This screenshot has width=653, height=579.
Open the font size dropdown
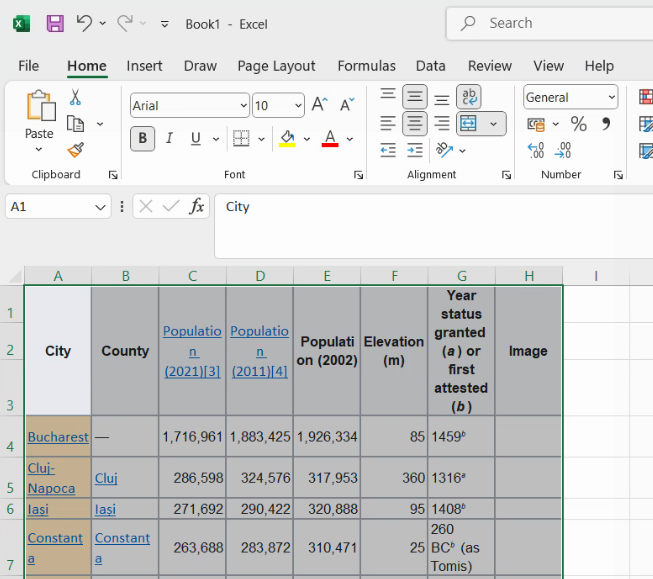[298, 106]
